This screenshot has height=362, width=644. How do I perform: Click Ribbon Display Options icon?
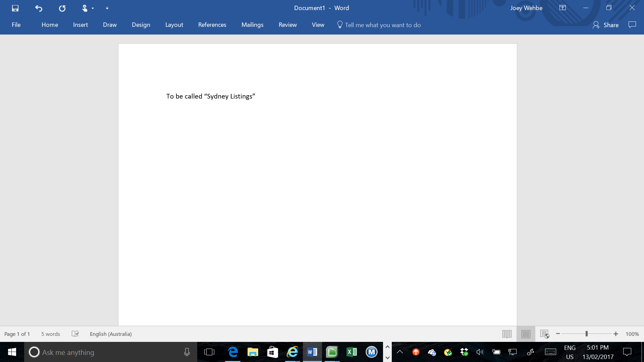click(562, 8)
